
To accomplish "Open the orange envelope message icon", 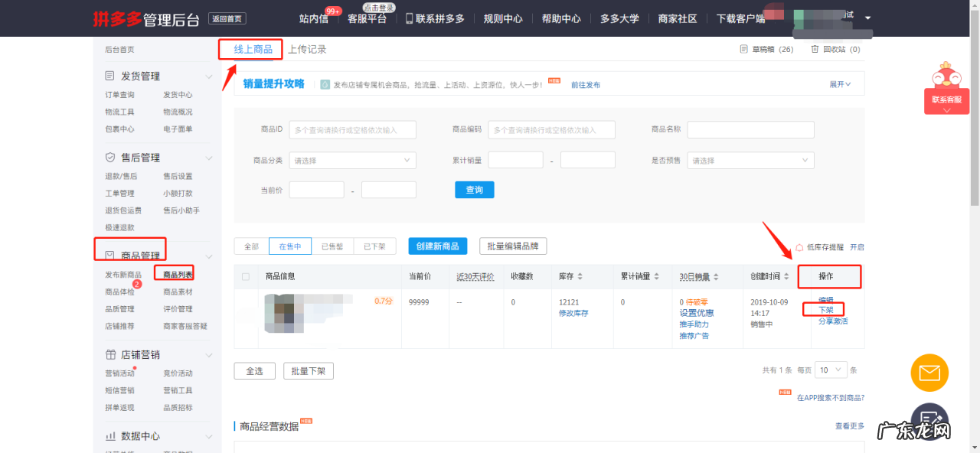I will pyautogui.click(x=929, y=373).
